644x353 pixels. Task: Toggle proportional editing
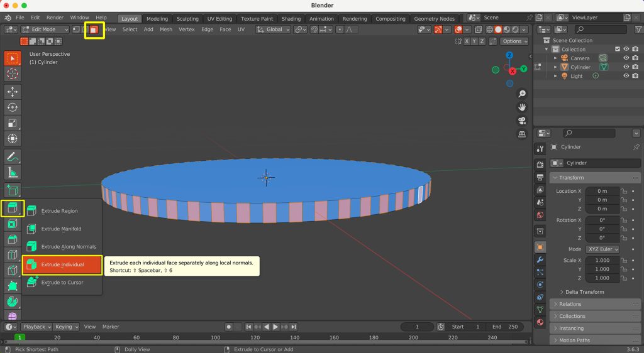click(x=340, y=30)
